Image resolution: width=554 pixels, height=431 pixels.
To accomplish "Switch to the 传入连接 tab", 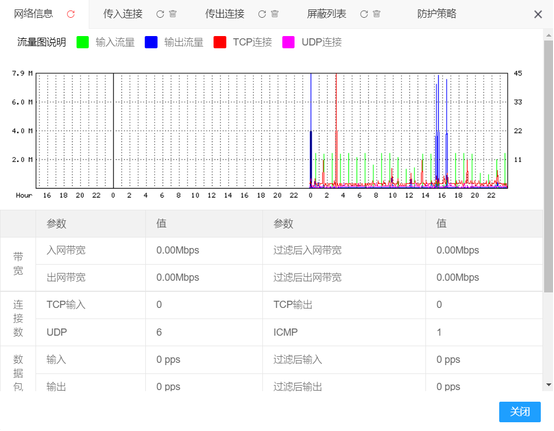I will pos(123,14).
